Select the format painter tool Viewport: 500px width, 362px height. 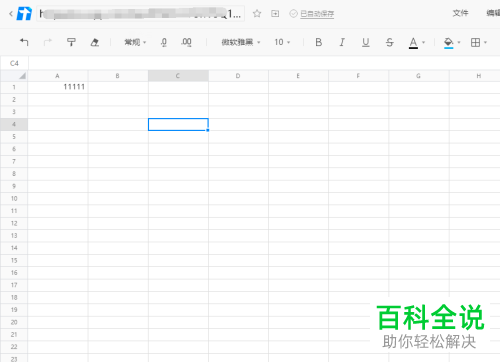71,42
